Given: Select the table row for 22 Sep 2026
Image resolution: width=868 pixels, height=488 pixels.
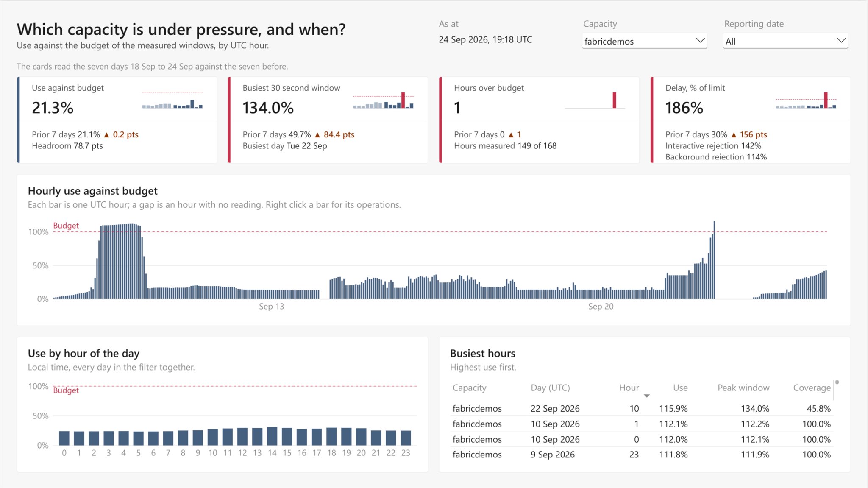Looking at the screenshot, I should pyautogui.click(x=641, y=408).
